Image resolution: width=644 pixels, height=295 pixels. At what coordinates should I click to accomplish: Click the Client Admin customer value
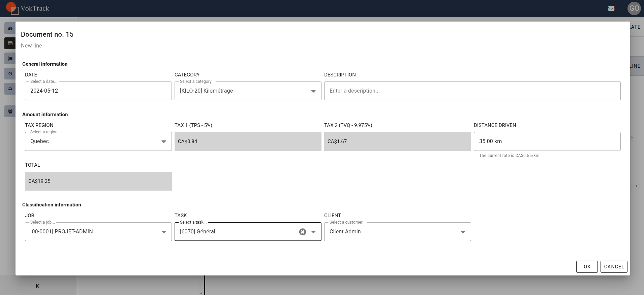[x=345, y=232]
